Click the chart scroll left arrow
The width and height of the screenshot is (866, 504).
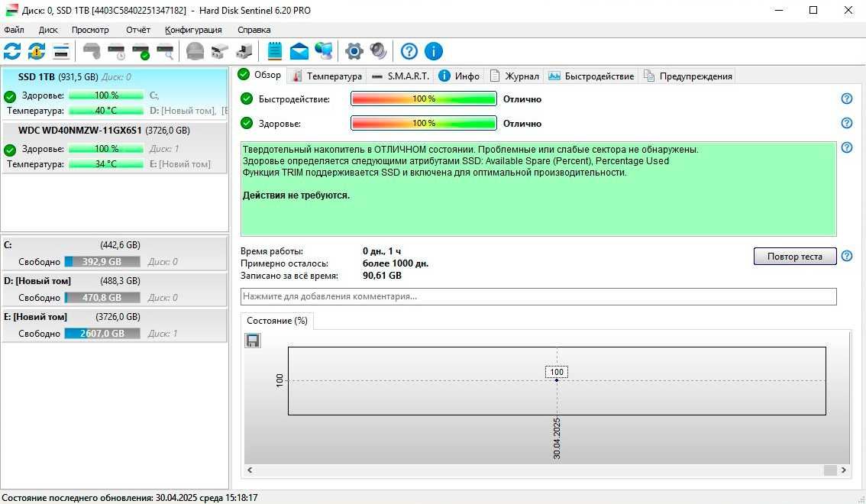pyautogui.click(x=250, y=470)
